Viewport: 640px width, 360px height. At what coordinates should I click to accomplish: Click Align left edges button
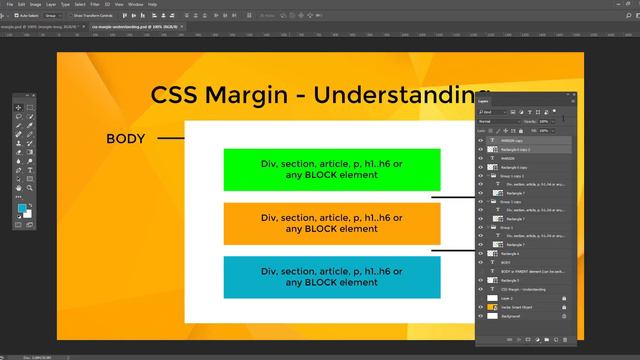(154, 16)
